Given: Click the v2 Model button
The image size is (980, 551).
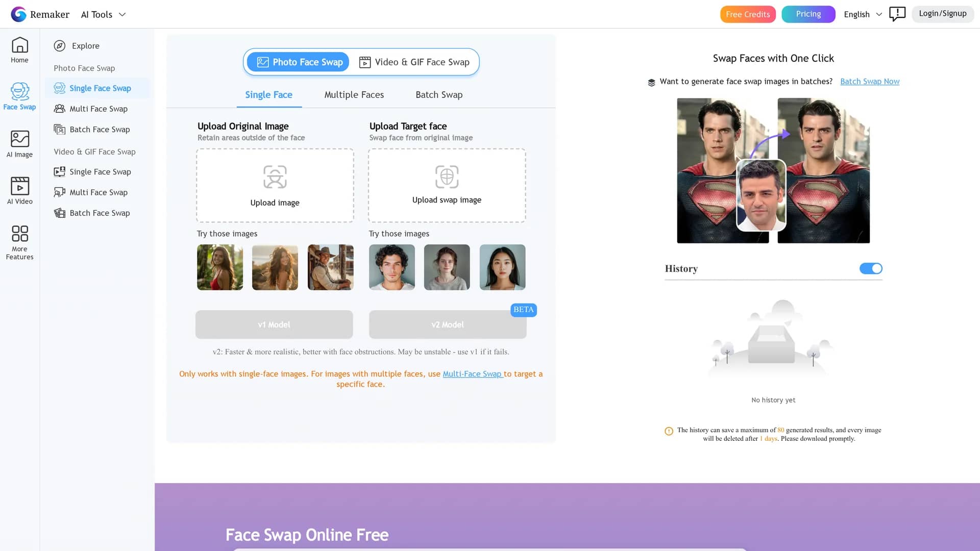Looking at the screenshot, I should (x=448, y=324).
